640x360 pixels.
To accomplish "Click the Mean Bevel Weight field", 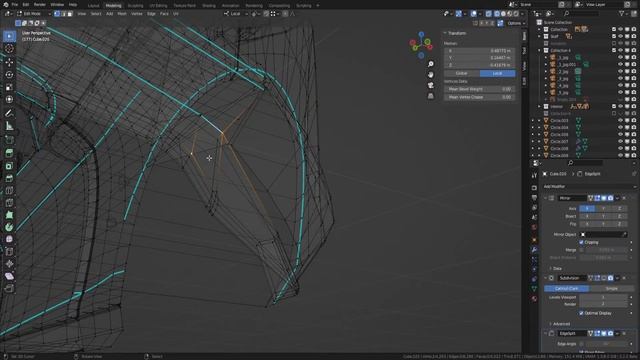I will point(479,89).
